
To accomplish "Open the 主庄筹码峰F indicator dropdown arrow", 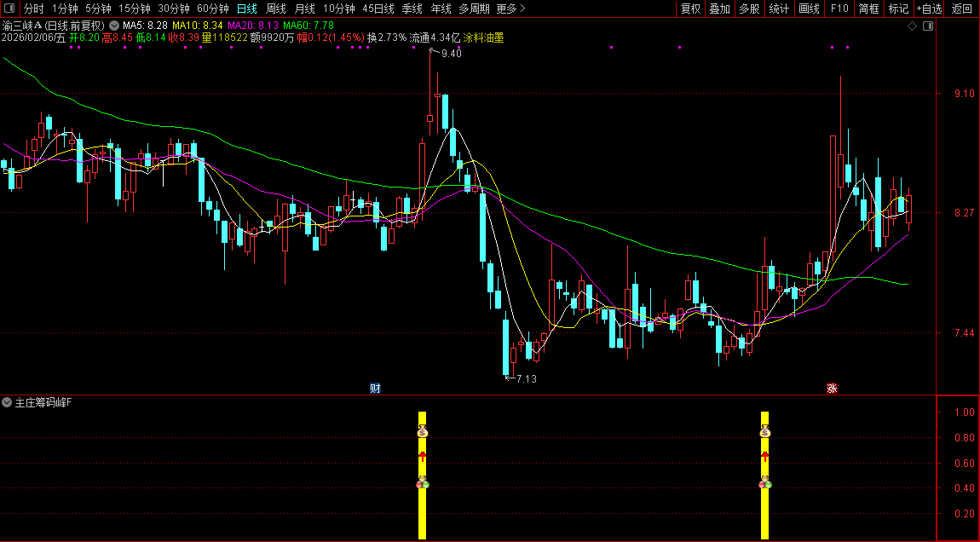I will [x=7, y=402].
